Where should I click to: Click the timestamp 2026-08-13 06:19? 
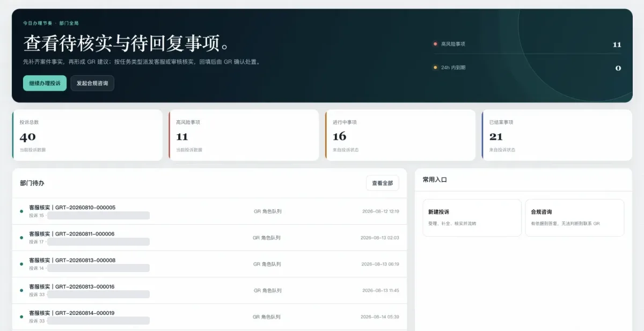click(x=380, y=264)
